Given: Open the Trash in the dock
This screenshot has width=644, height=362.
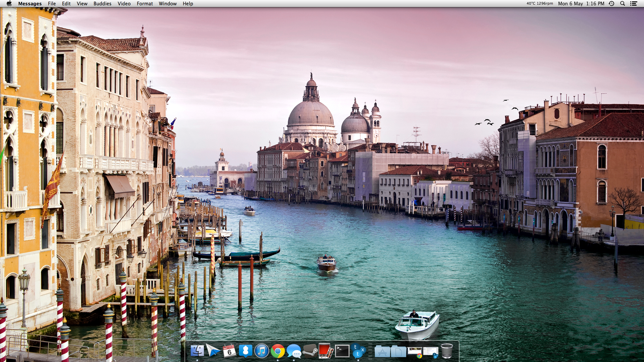Looking at the screenshot, I should [x=446, y=351].
